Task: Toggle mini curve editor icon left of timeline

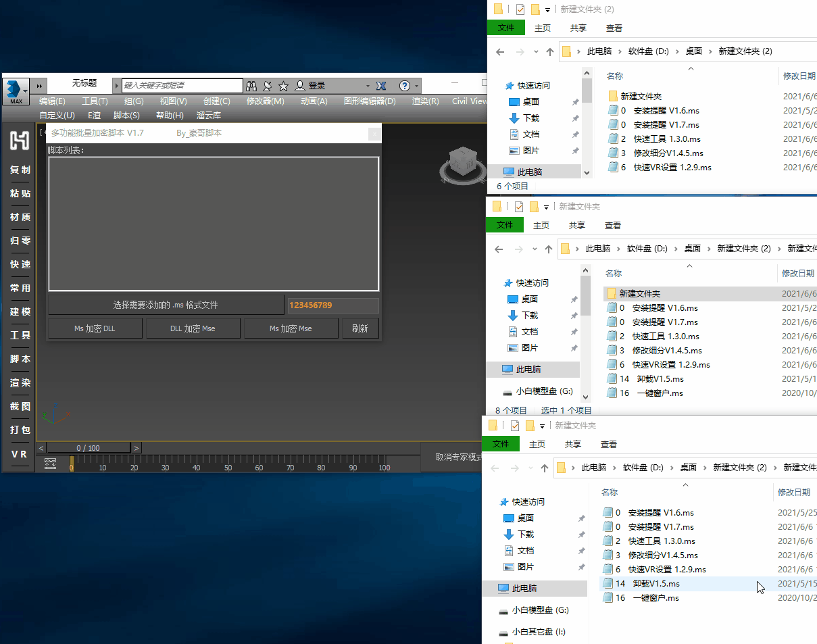Action: (51, 463)
